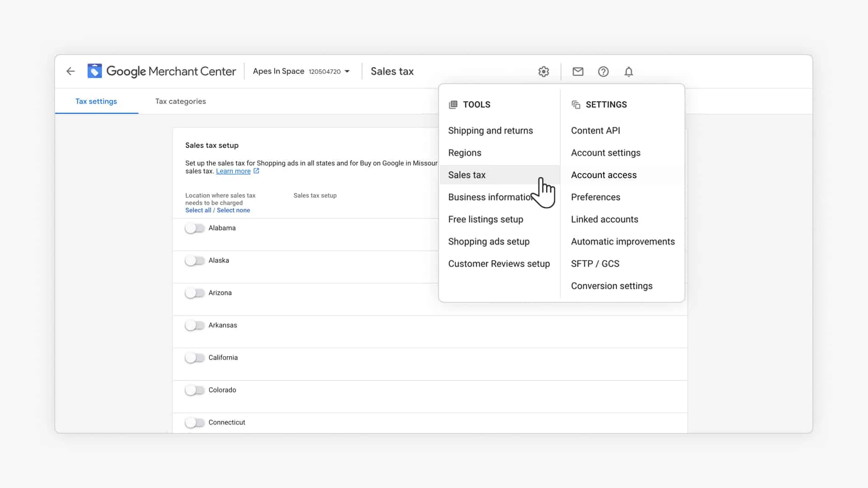This screenshot has height=488, width=868.
Task: Click the Tools header icon
Action: coord(453,104)
